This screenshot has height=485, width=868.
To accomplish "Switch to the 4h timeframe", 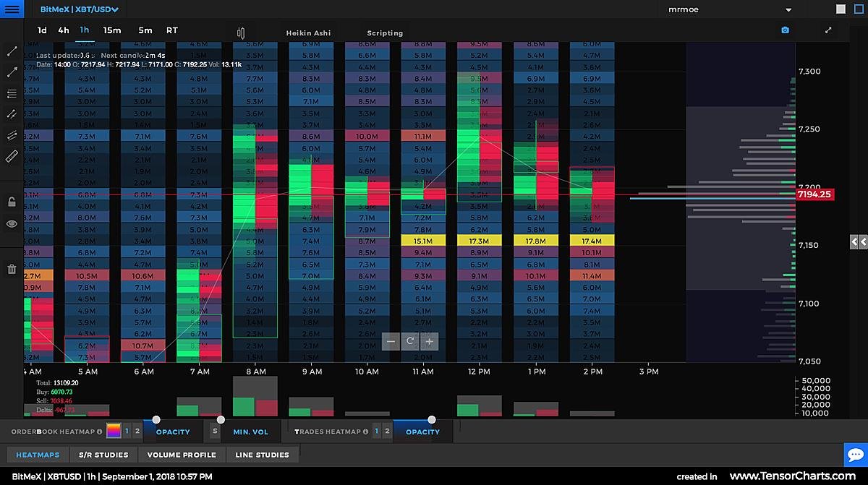I will click(64, 30).
